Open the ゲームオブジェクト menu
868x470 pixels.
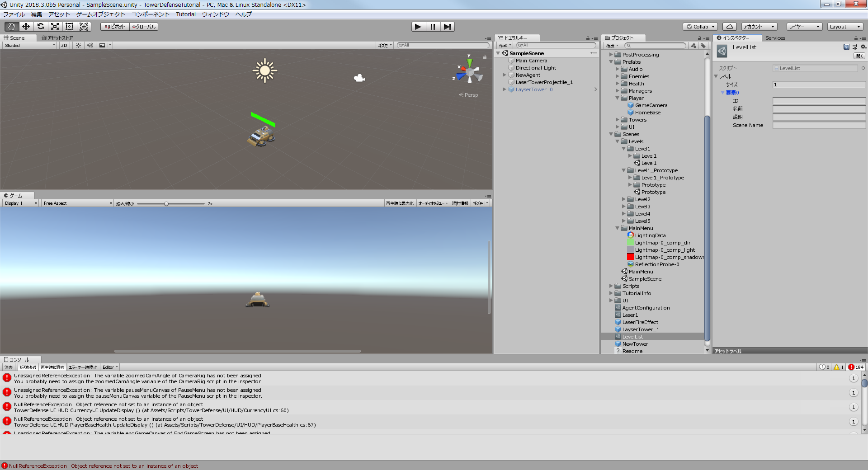101,14
